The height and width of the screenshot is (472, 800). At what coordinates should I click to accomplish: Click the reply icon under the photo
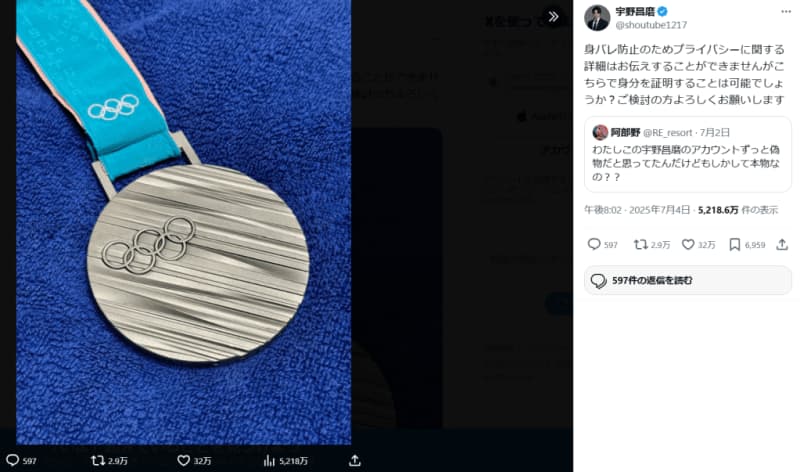click(x=12, y=460)
